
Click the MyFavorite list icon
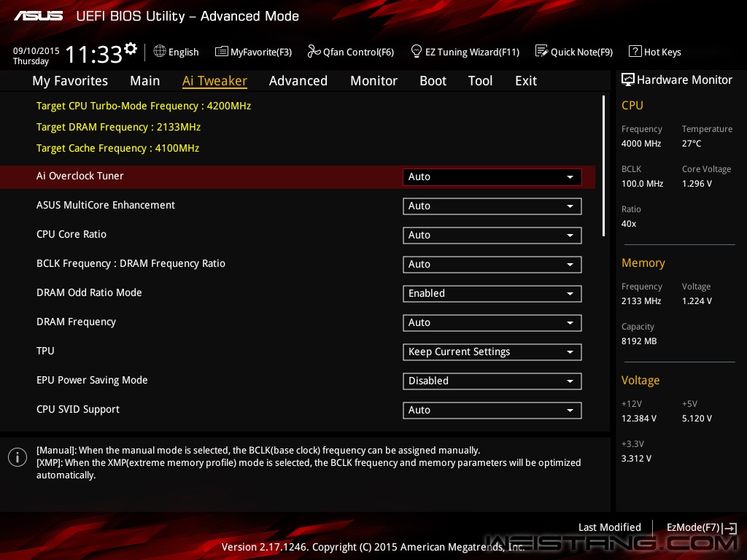(x=222, y=52)
